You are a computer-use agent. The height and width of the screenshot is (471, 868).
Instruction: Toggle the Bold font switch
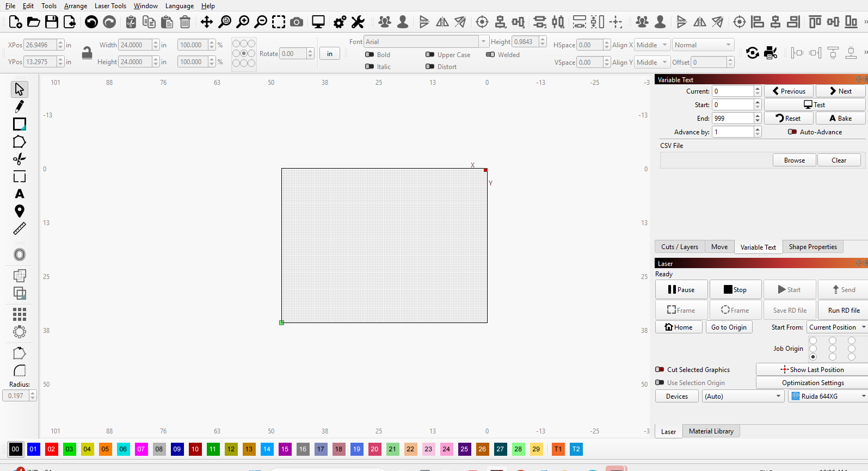pos(370,55)
